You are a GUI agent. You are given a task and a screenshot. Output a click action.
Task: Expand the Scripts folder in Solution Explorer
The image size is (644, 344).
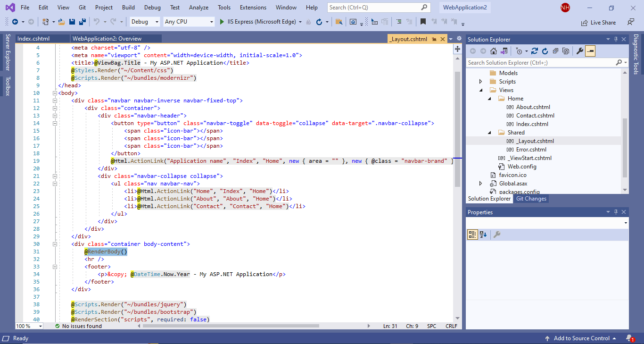click(480, 82)
